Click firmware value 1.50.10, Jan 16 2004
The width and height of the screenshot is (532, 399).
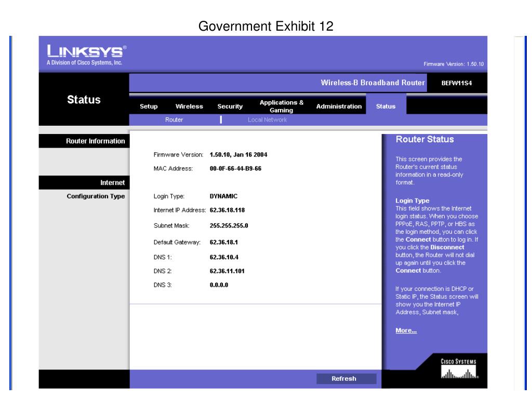pyautogui.click(x=238, y=155)
